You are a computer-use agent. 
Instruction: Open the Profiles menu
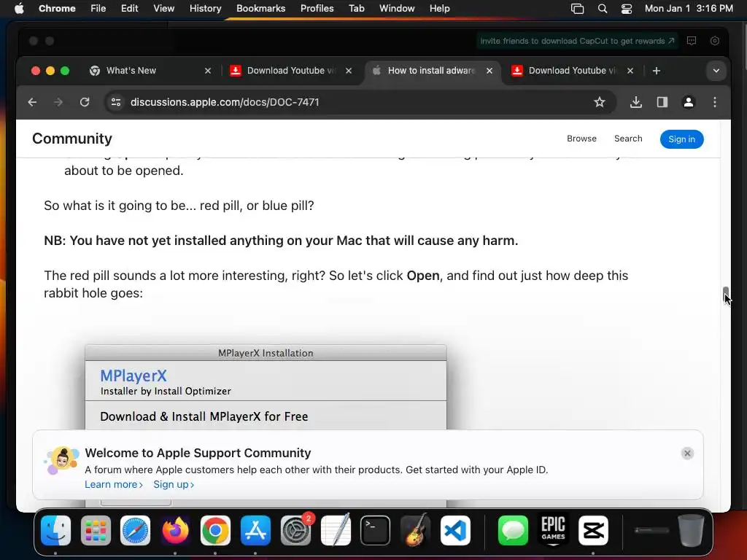(317, 9)
